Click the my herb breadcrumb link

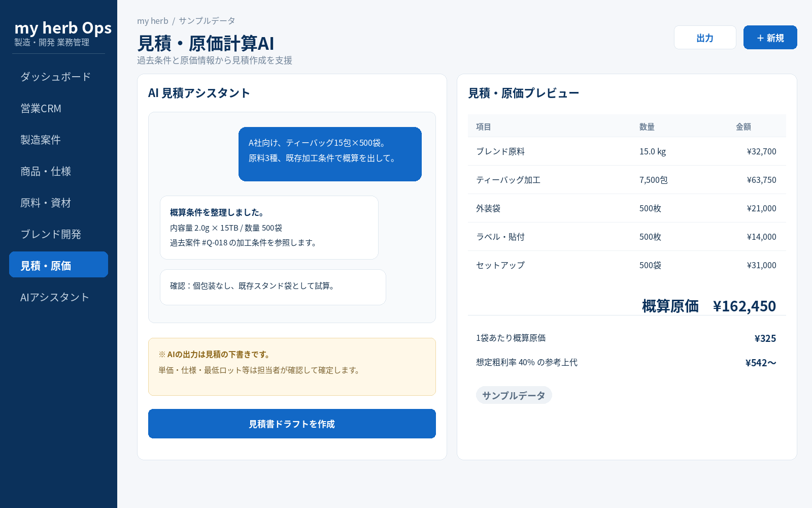pos(152,21)
